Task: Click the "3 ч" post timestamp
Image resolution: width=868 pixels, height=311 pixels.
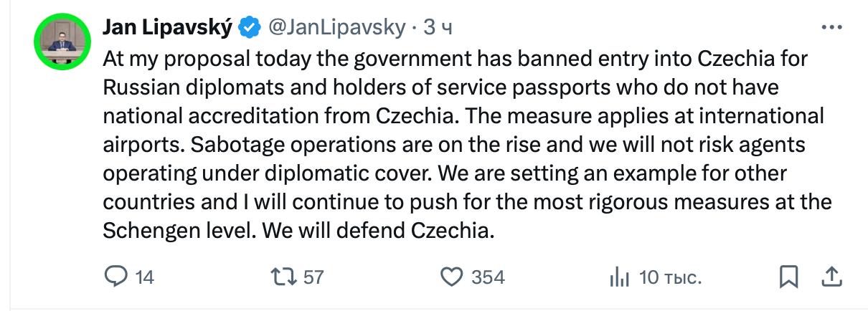Action: (438, 28)
